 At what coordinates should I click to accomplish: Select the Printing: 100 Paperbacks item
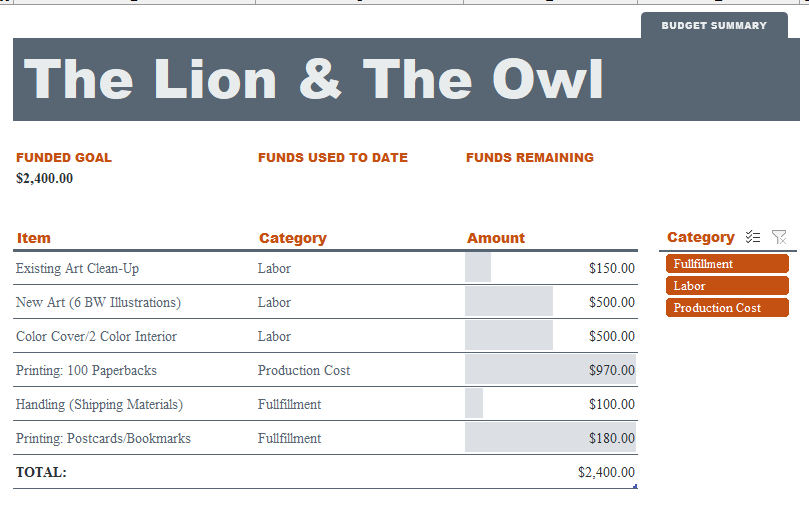86,370
